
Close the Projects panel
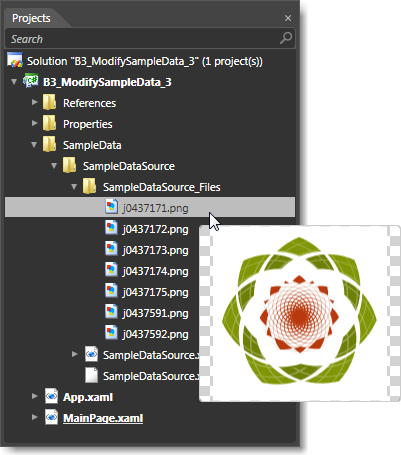pyautogui.click(x=288, y=18)
